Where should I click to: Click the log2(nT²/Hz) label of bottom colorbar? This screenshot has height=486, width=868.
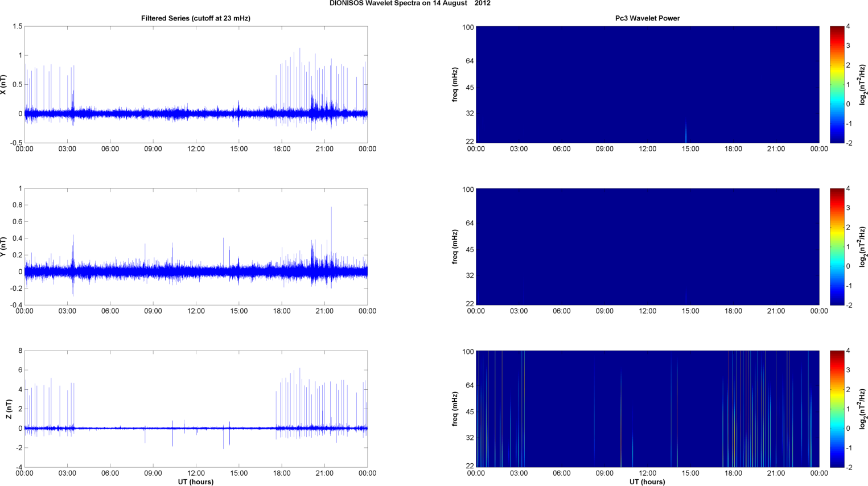tap(863, 409)
